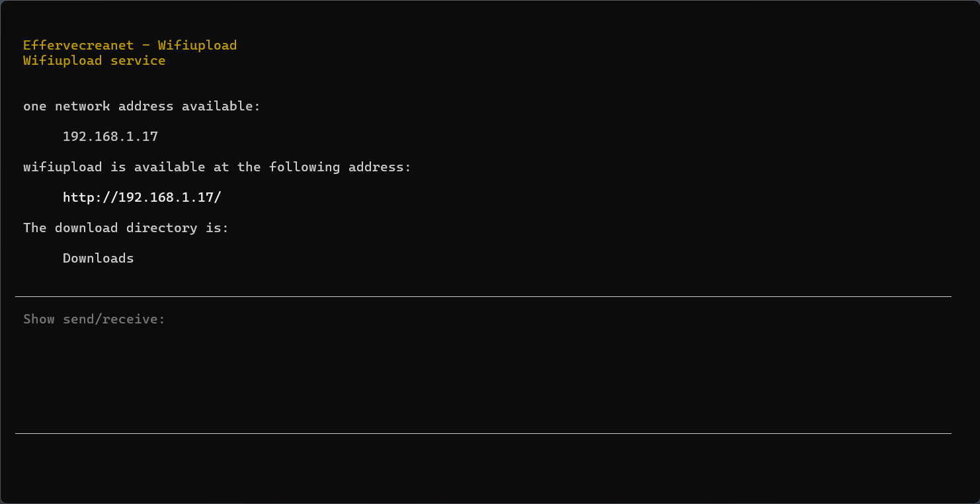Image resolution: width=980 pixels, height=504 pixels.
Task: Click the empty area below the bottom separator
Action: coord(483,468)
